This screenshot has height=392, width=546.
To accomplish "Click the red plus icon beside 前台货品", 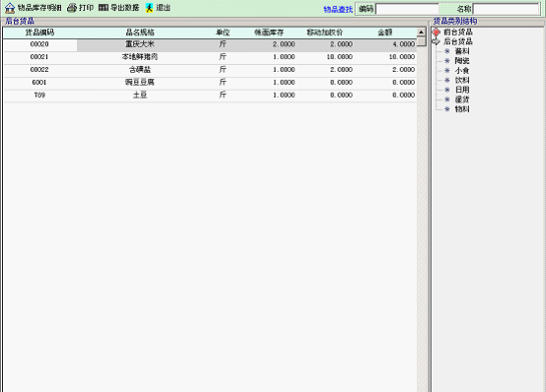I will point(437,33).
